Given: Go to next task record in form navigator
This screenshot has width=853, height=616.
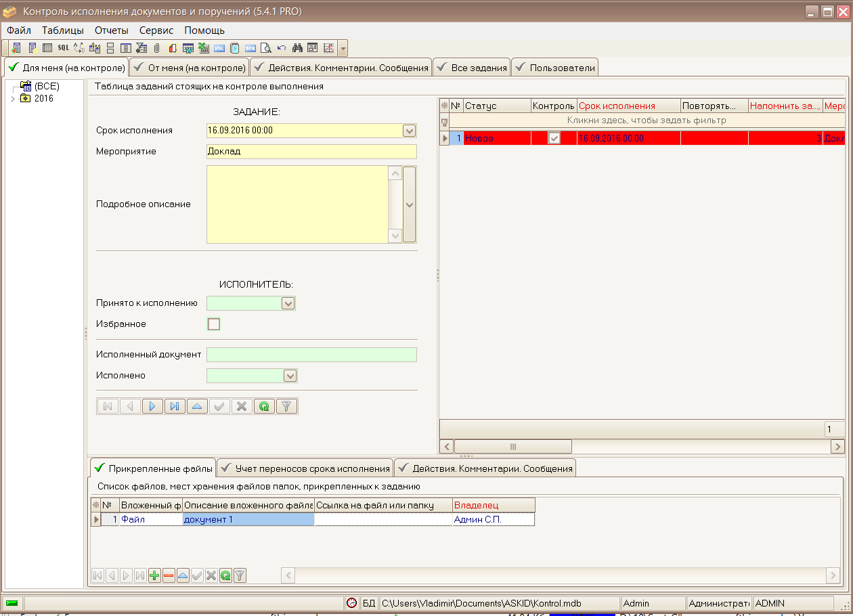Looking at the screenshot, I should pos(152,406).
